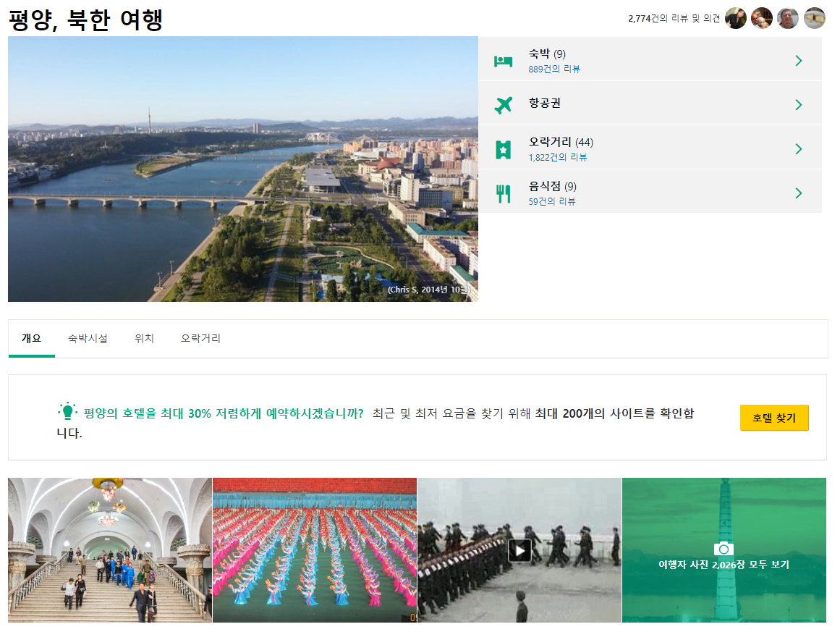Click the 숙박 (9) label

point(547,54)
